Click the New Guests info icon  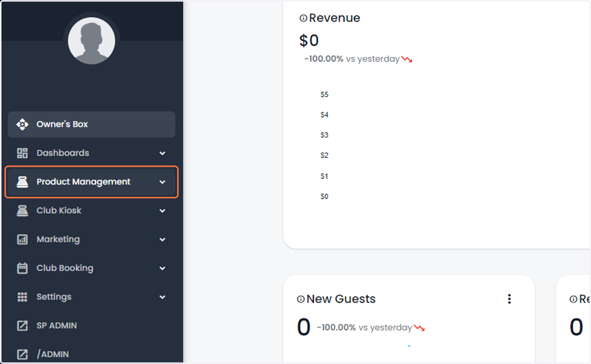point(300,299)
